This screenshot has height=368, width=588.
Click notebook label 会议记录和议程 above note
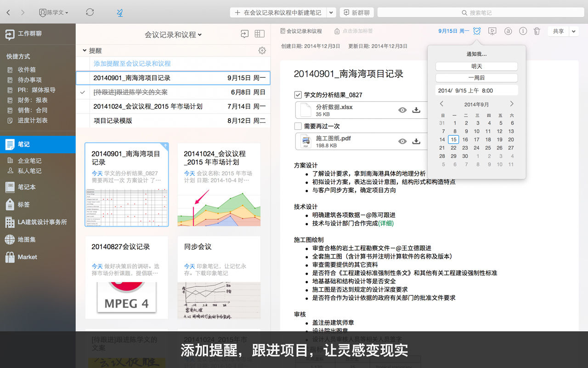[301, 31]
